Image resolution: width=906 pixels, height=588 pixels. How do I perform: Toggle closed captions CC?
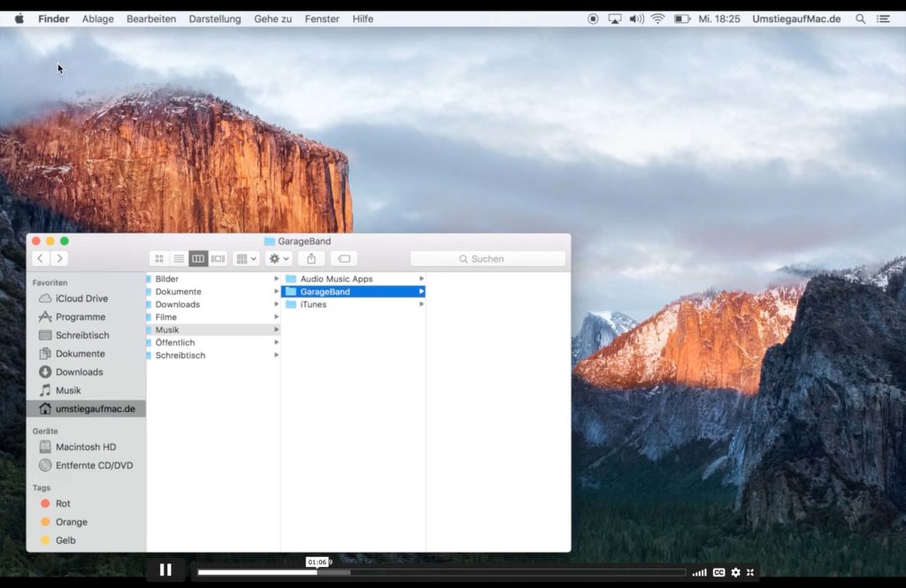[x=718, y=572]
